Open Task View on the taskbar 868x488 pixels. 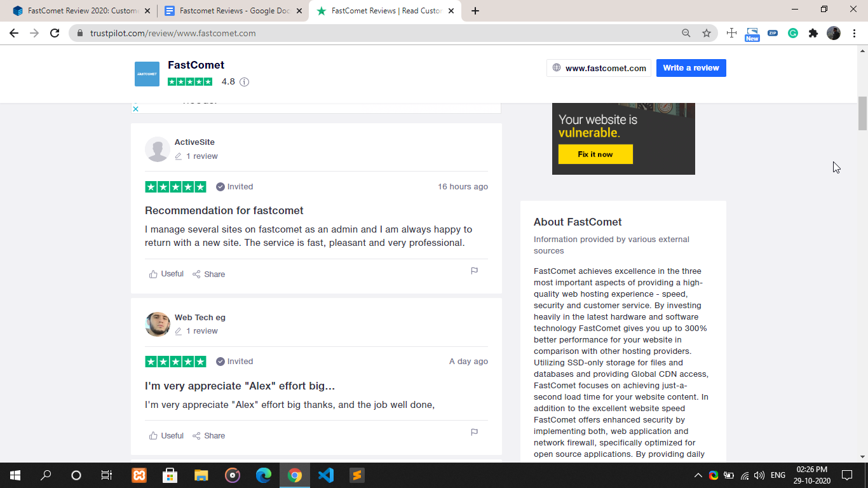(x=107, y=475)
